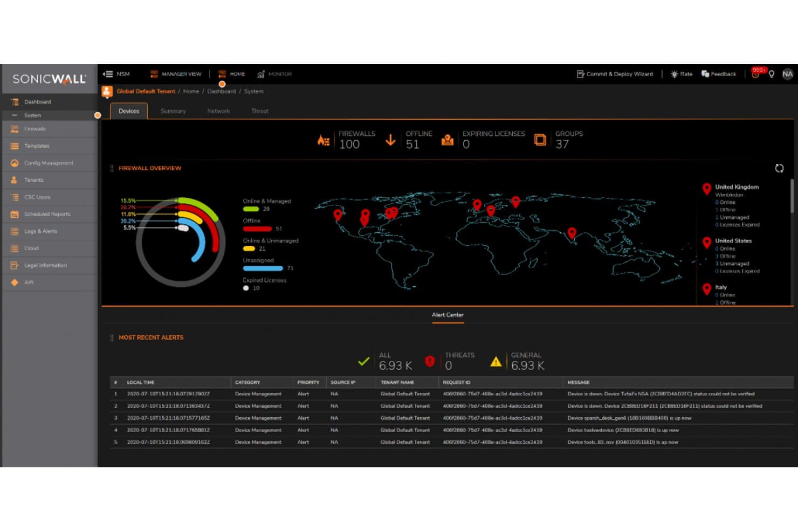The width and height of the screenshot is (798, 532).
Task: Click the Offline count of 51
Action: click(412, 144)
